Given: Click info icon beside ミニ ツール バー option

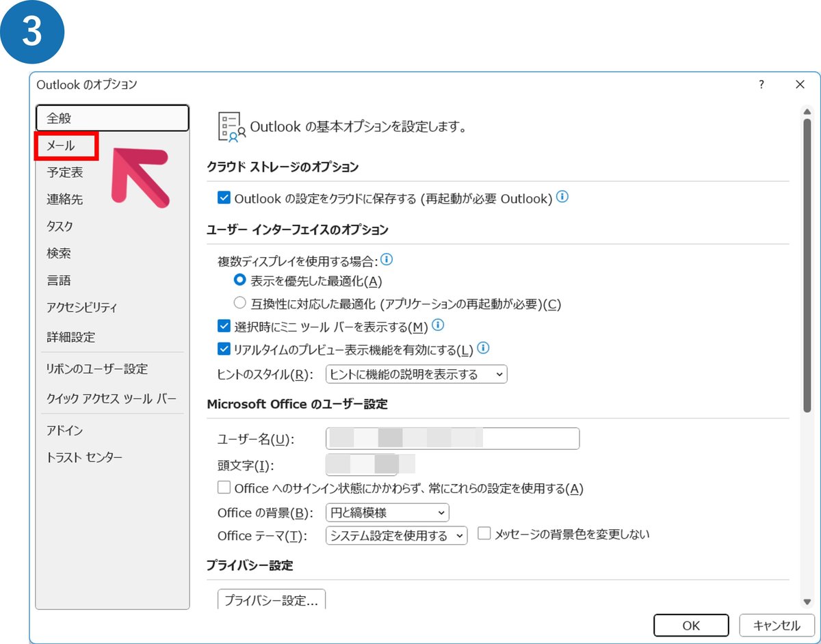Looking at the screenshot, I should point(439,325).
